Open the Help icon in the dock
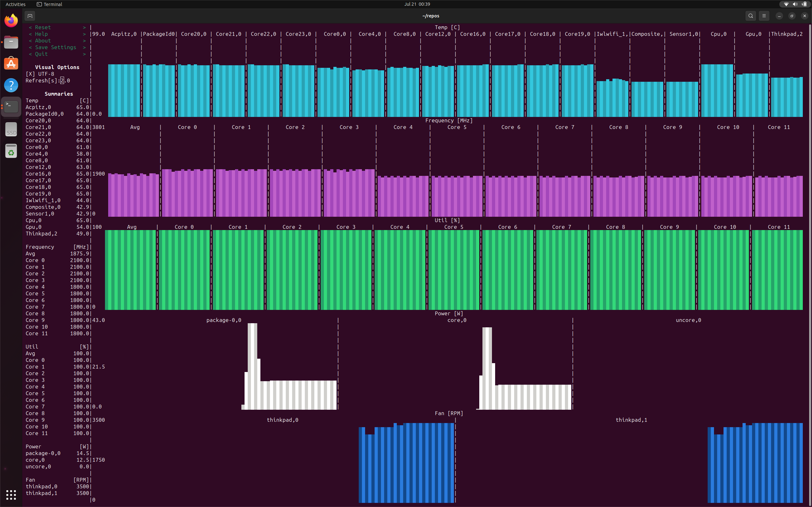The image size is (812, 507). point(11,85)
